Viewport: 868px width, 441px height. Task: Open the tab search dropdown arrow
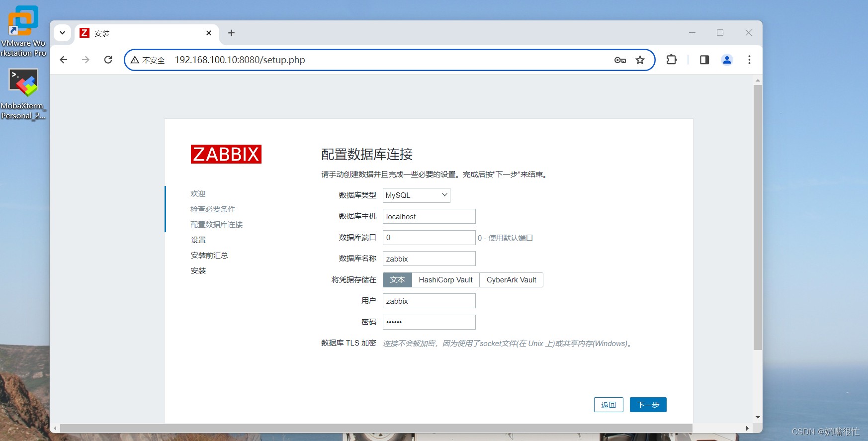(x=62, y=33)
